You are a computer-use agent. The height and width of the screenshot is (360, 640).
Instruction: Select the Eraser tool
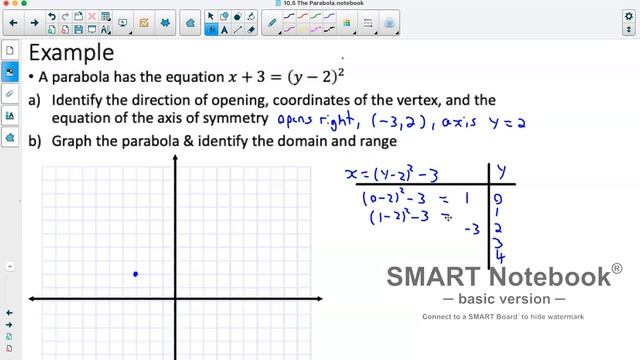click(251, 29)
